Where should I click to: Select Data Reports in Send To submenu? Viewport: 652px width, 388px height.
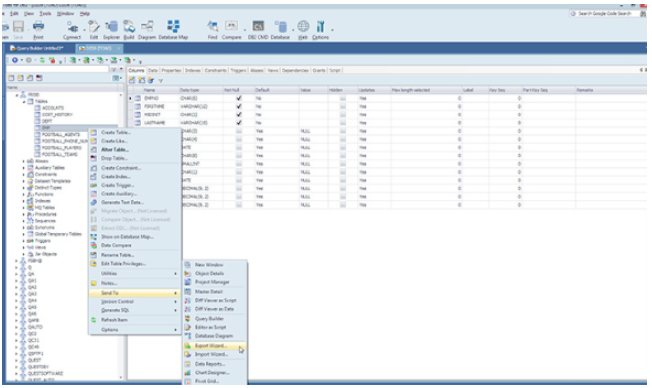215,364
